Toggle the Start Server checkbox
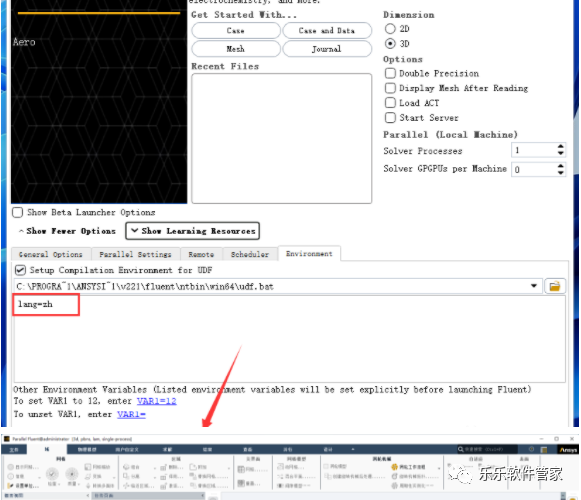581x500 pixels. click(390, 117)
